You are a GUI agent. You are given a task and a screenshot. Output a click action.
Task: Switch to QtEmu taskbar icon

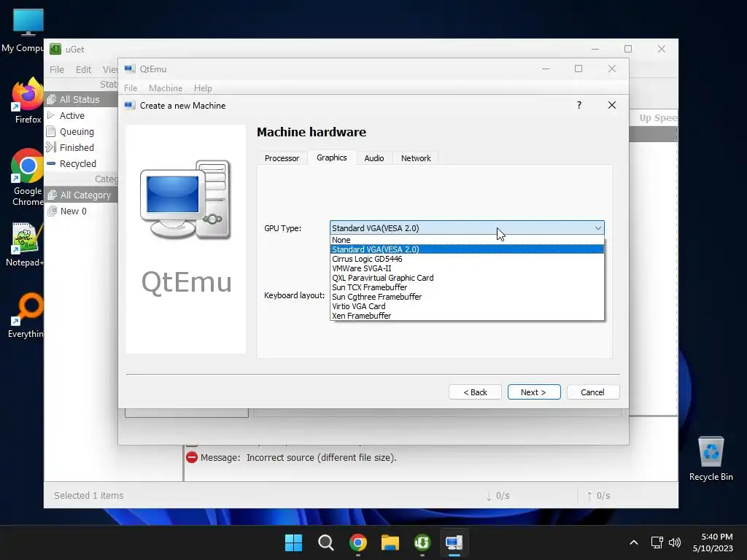(454, 542)
